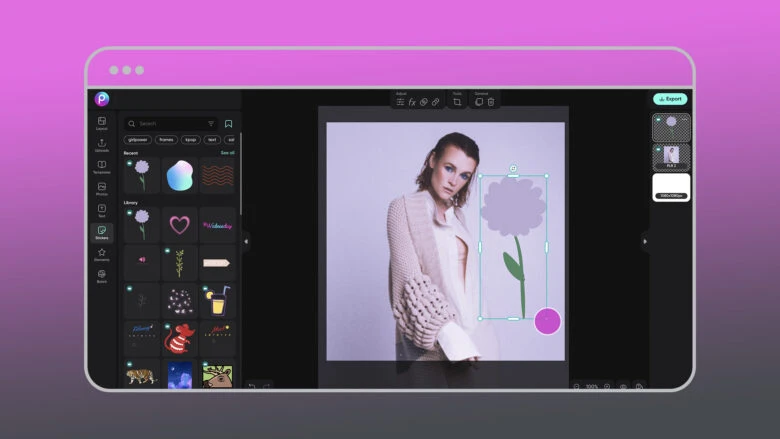Click the duplicate icon in top toolbar
The height and width of the screenshot is (439, 780).
coord(479,102)
